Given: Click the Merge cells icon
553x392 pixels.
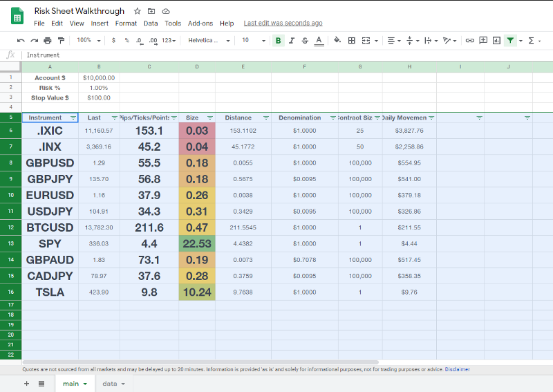Looking at the screenshot, I should [366, 41].
